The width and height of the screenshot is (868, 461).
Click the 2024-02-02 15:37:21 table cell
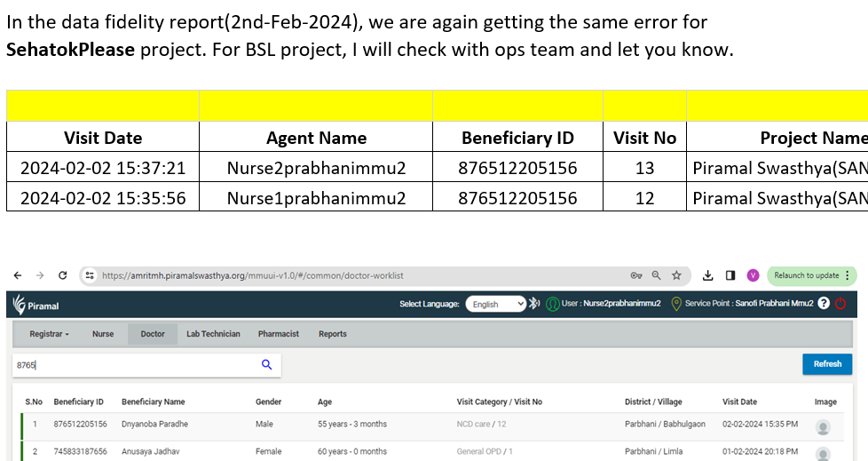point(103,168)
